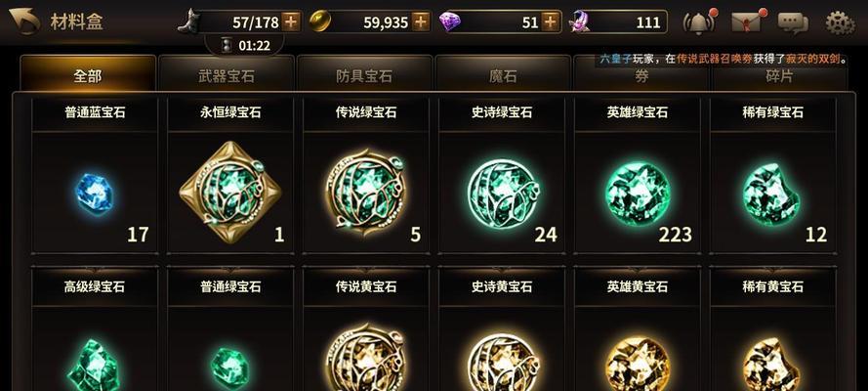Image resolution: width=868 pixels, height=391 pixels.
Task: Open the chat speech bubble
Action: (x=793, y=22)
